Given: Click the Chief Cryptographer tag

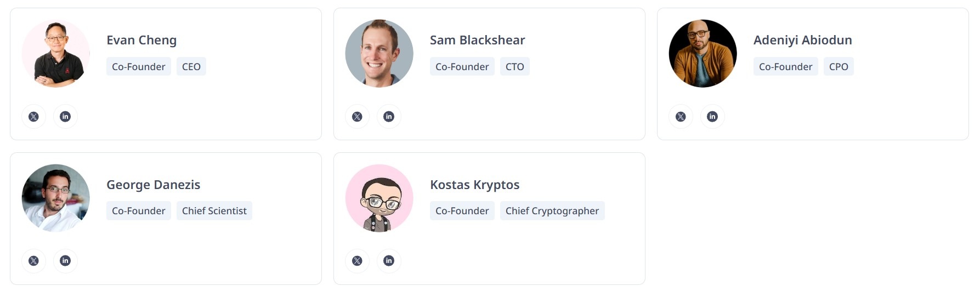Looking at the screenshot, I should click(x=552, y=210).
